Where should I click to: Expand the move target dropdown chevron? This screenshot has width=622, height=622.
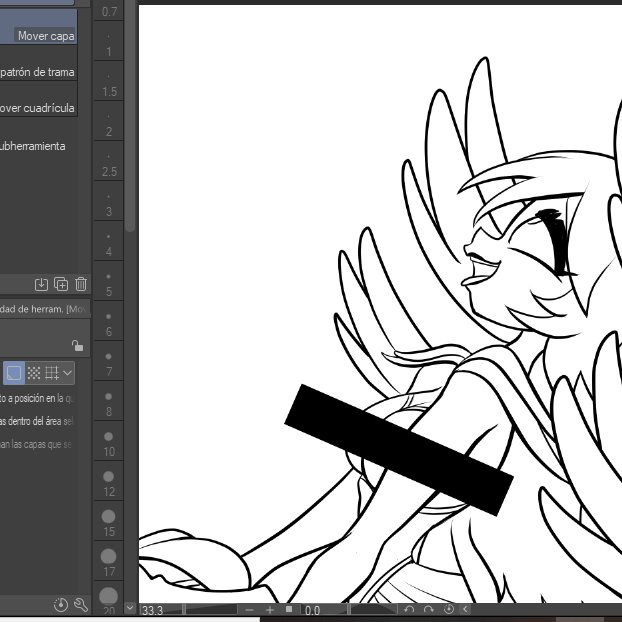(x=68, y=373)
